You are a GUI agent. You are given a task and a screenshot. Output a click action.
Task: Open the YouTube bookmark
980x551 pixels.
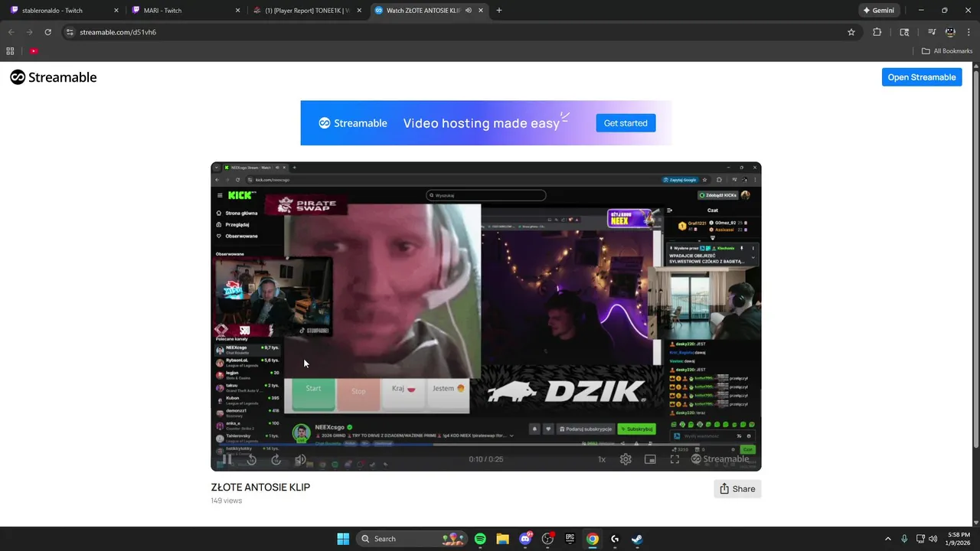[x=34, y=51]
